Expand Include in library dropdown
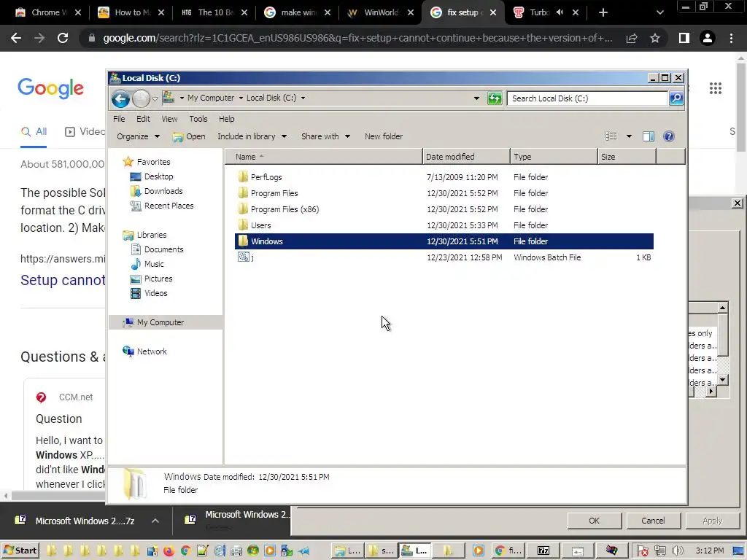Image resolution: width=747 pixels, height=560 pixels. tap(252, 136)
